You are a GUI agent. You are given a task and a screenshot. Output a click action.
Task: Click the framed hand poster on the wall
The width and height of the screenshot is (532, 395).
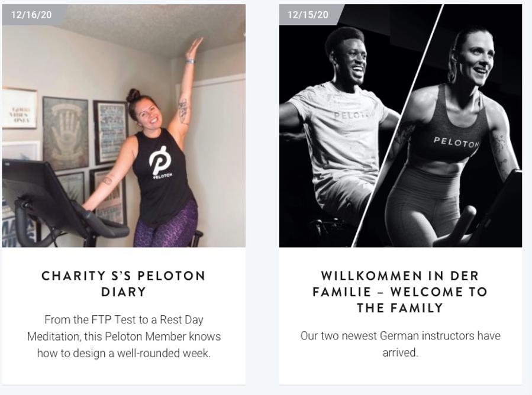pyautogui.click(x=65, y=133)
